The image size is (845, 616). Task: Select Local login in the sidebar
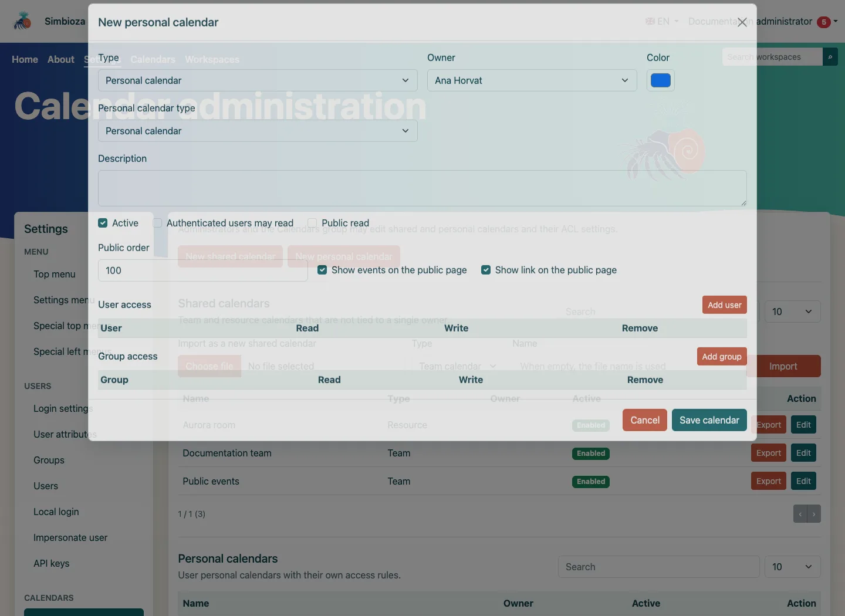pos(56,512)
